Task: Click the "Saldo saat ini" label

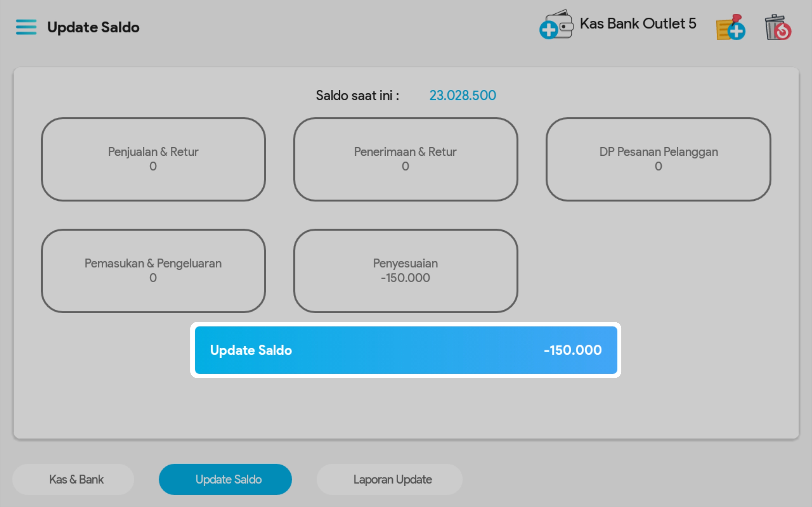Action: tap(357, 95)
